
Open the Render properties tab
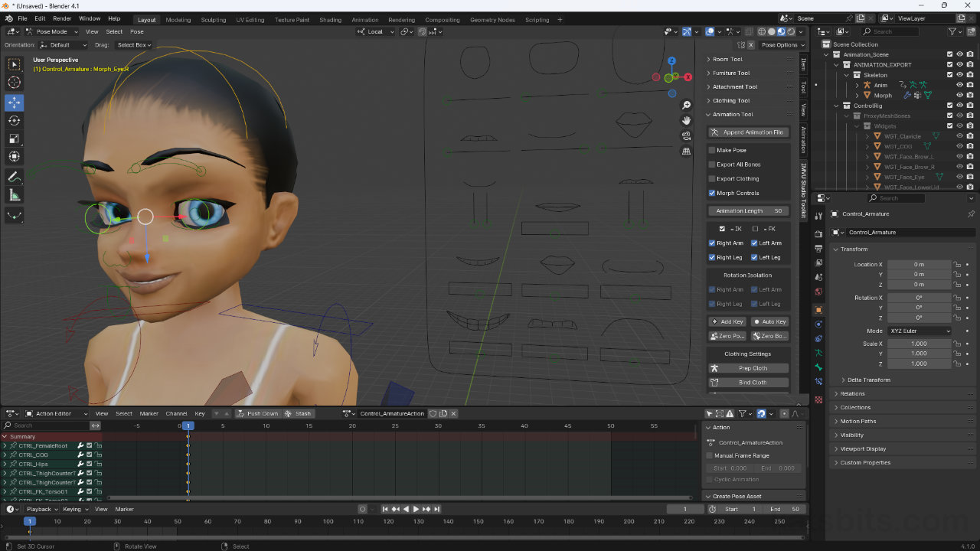pyautogui.click(x=818, y=234)
